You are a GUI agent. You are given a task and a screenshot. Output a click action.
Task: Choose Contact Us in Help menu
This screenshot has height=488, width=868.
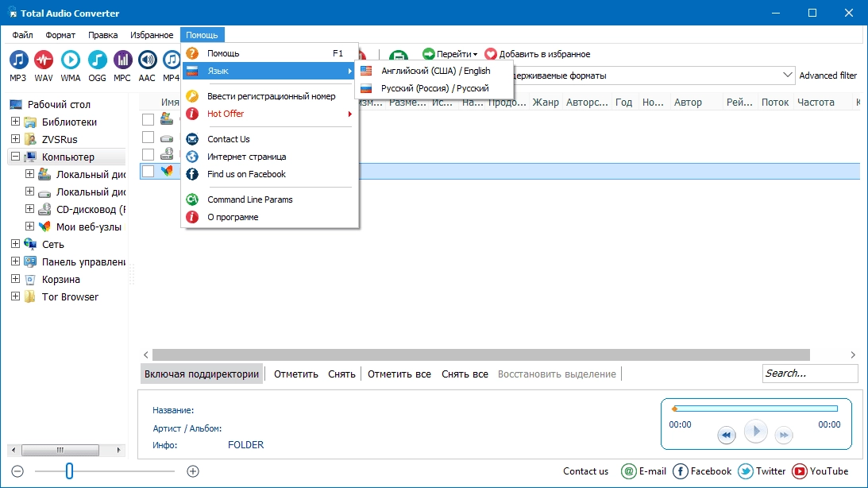point(270,139)
